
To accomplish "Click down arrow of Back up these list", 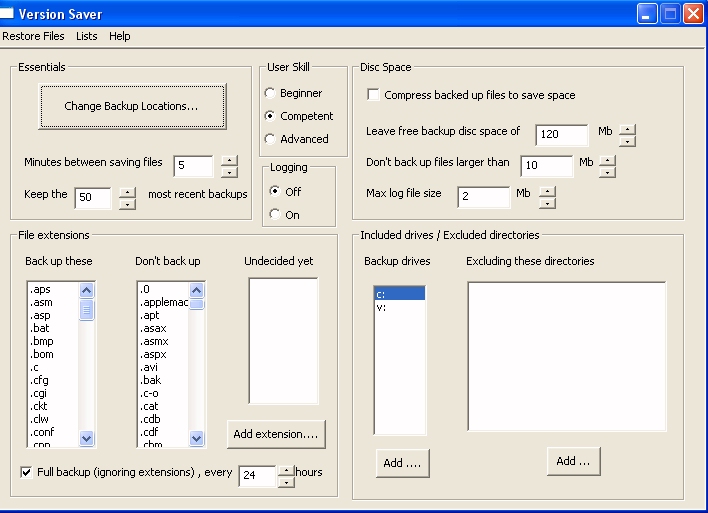I will [86, 438].
